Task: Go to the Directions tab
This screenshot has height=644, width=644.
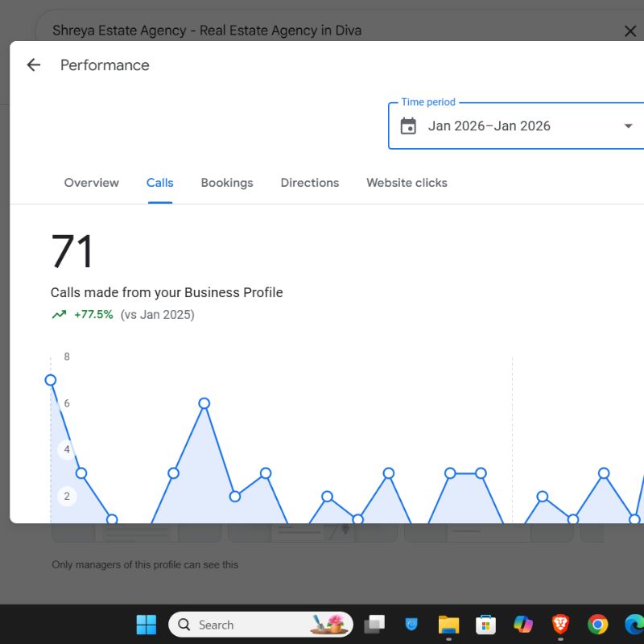Action: [310, 183]
